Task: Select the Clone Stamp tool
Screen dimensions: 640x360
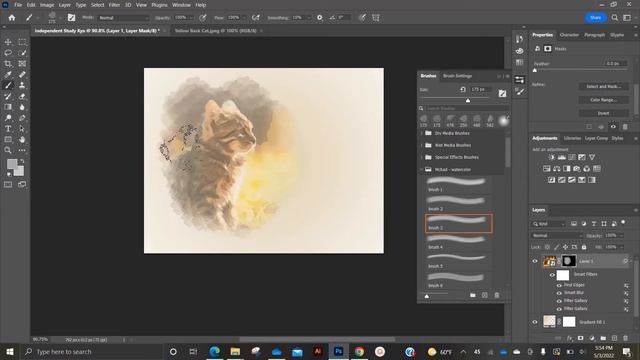Action: coord(22,85)
